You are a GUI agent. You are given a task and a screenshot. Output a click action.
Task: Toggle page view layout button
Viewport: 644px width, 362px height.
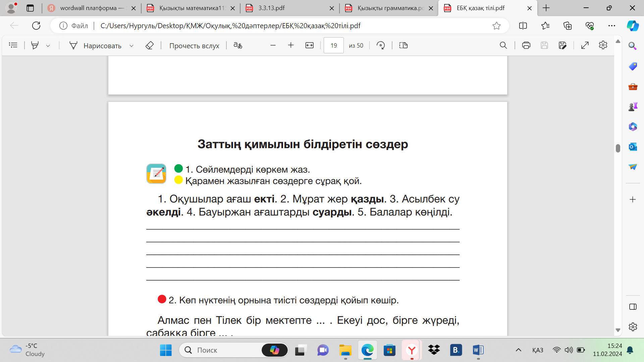pyautogui.click(x=403, y=45)
